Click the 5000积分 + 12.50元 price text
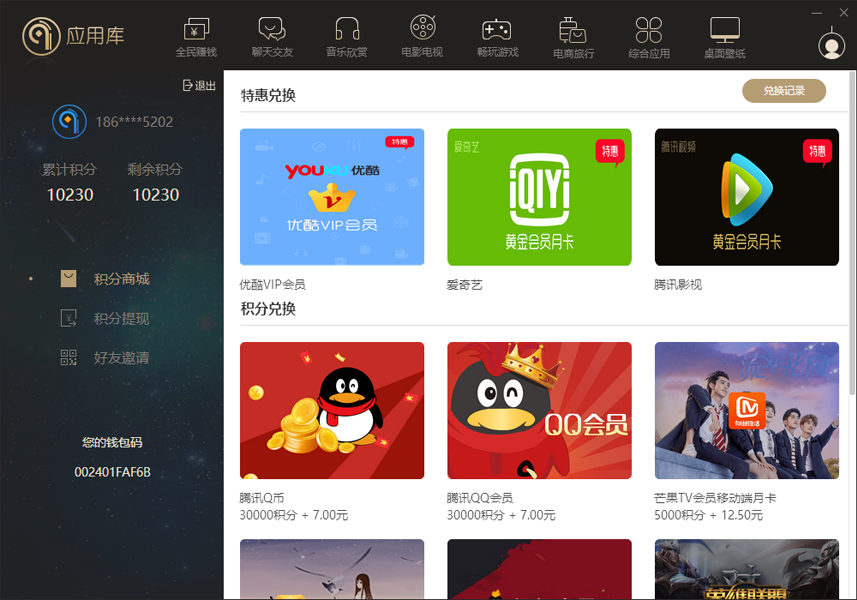Image resolution: width=857 pixels, height=600 pixels. pyautogui.click(x=708, y=515)
